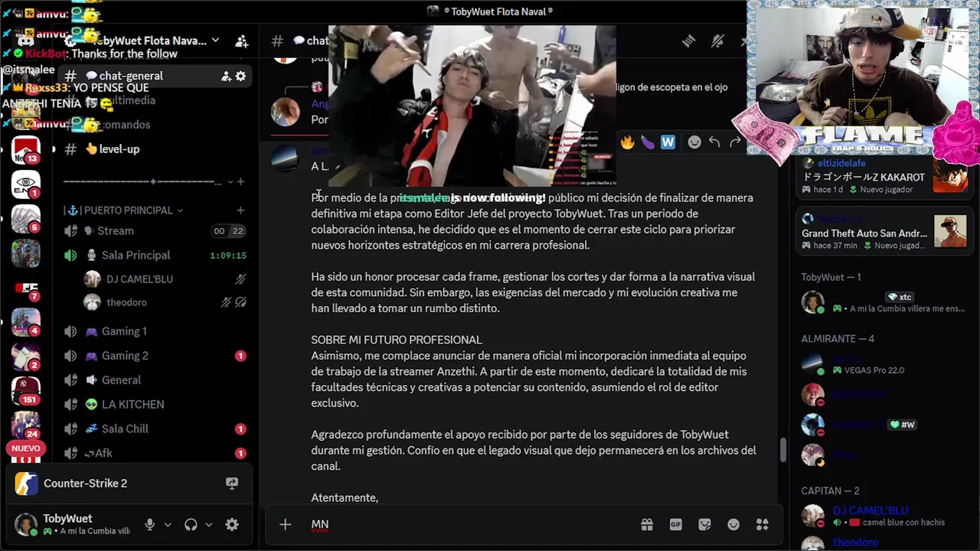The width and height of the screenshot is (980, 551).
Task: Add channel to the dashed separator category
Action: click(x=240, y=181)
